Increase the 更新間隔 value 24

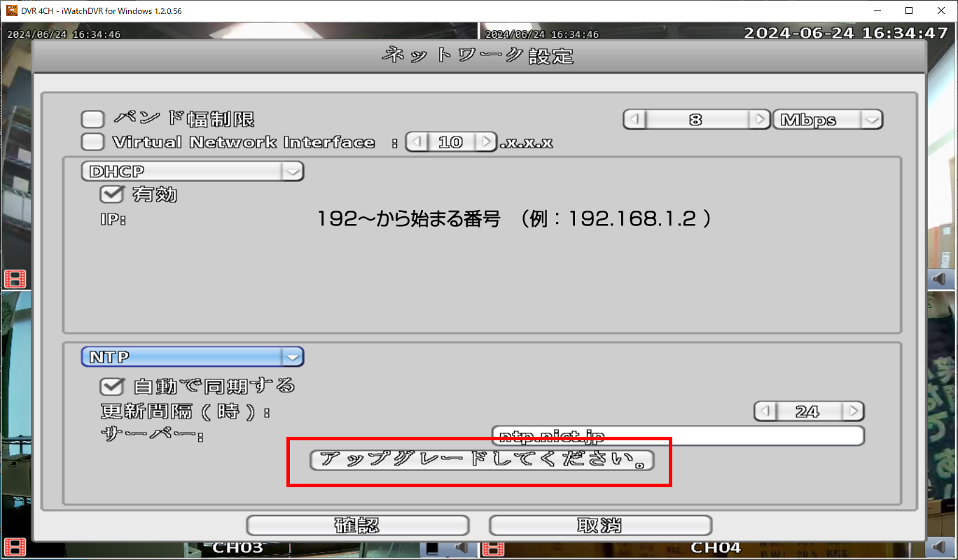coord(853,411)
